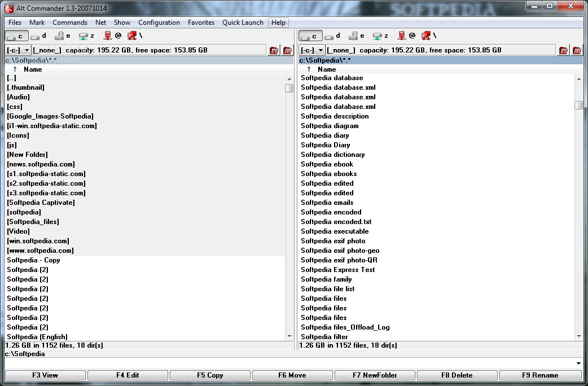Open the Net menu

click(100, 23)
